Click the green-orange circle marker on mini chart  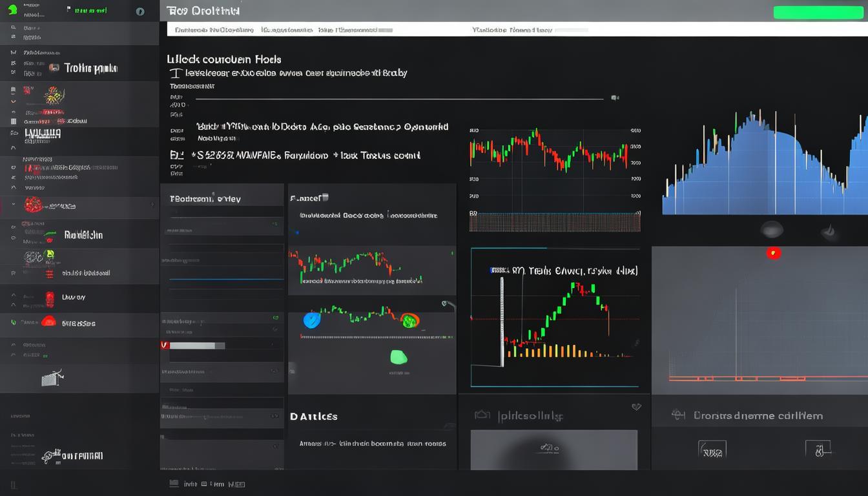[409, 320]
